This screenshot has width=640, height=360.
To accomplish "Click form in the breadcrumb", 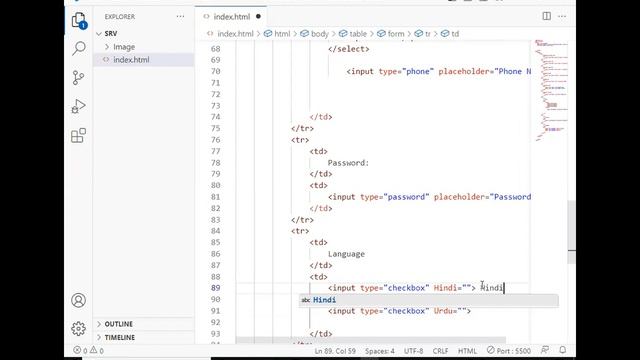I will point(396,34).
